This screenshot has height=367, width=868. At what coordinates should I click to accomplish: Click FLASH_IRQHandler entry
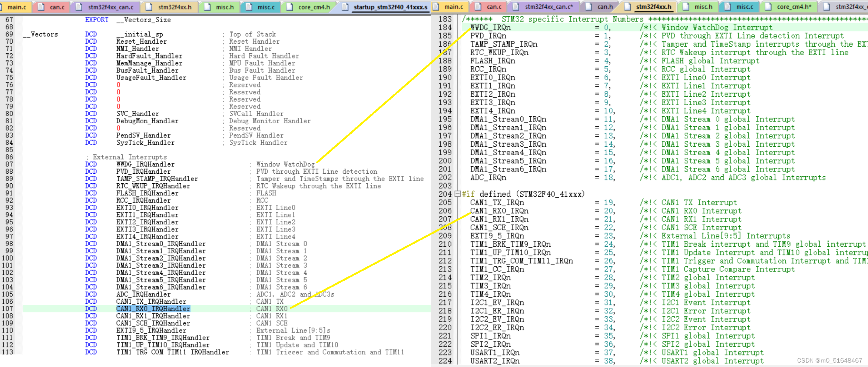(x=148, y=193)
